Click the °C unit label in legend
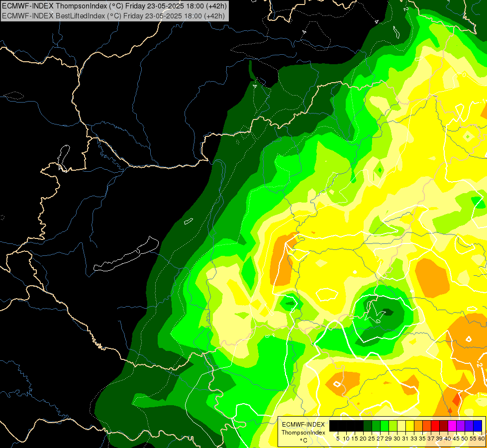The width and height of the screenshot is (487, 448). [x=303, y=441]
